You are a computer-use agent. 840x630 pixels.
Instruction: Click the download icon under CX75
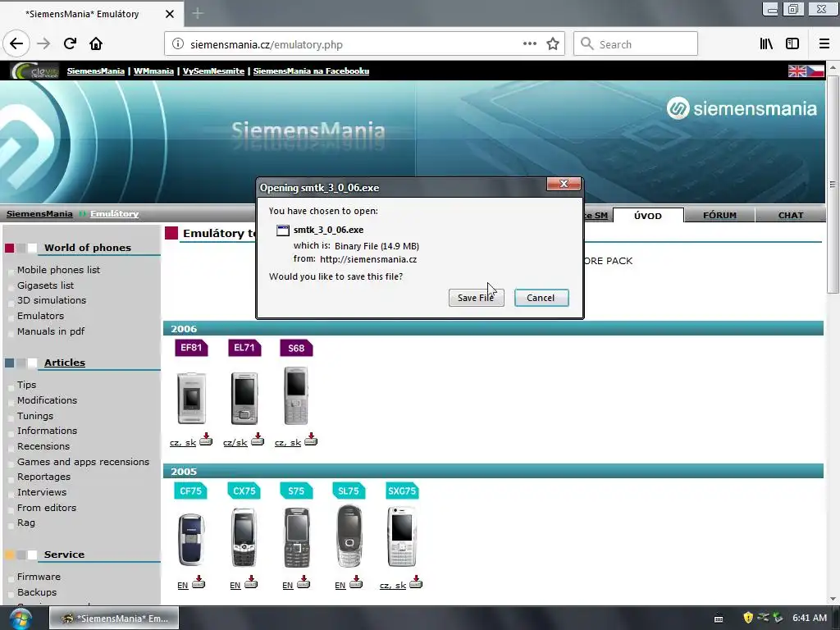click(251, 582)
